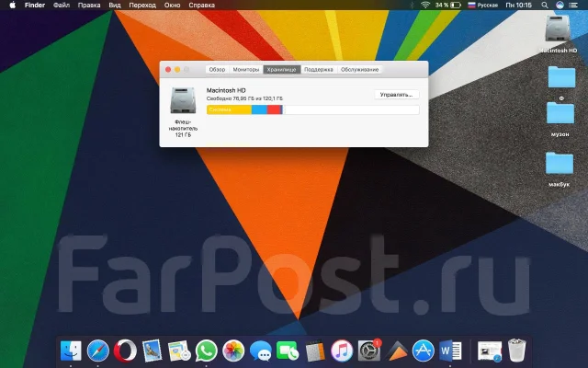Launch iTunes from the dock
This screenshot has width=588, height=368.
(342, 351)
